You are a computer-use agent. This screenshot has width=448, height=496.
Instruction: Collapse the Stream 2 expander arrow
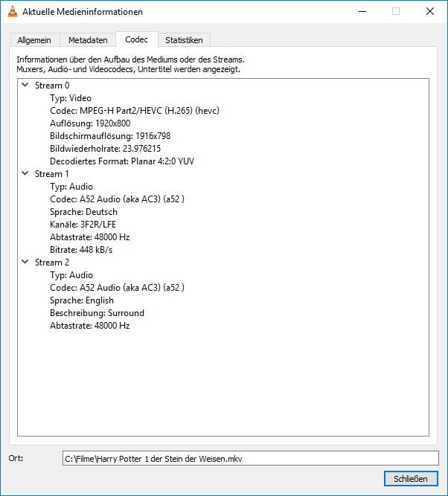[25, 263]
